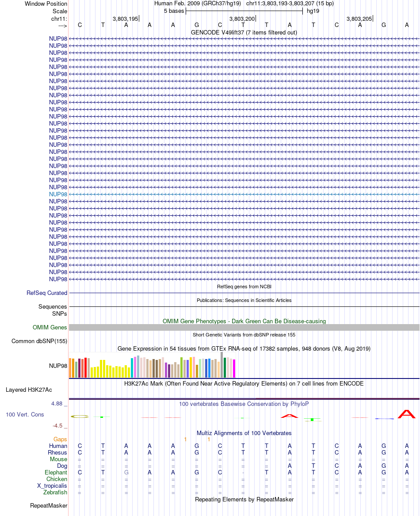Image resolution: width=420 pixels, height=516 pixels.
Task: Click the OMIM Genes label
Action: (50, 328)
